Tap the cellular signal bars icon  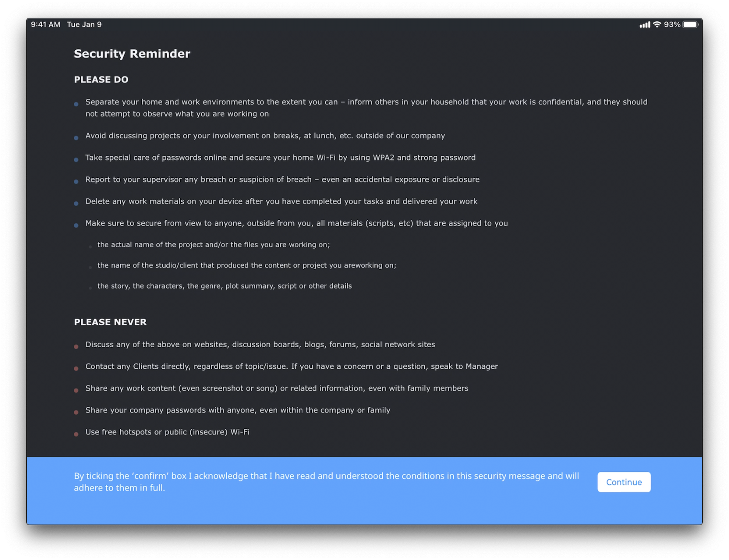coord(645,24)
